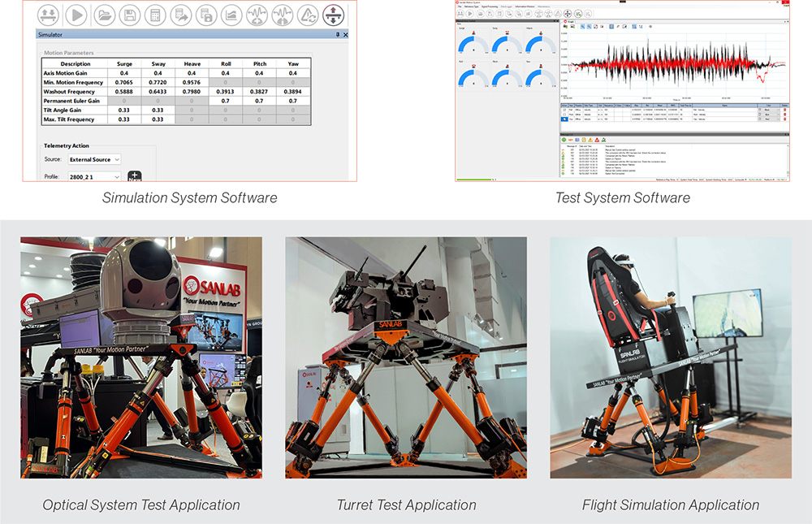This screenshot has height=524, width=812.
Task: Open file using the folder toolbar icon
Action: 103,15
